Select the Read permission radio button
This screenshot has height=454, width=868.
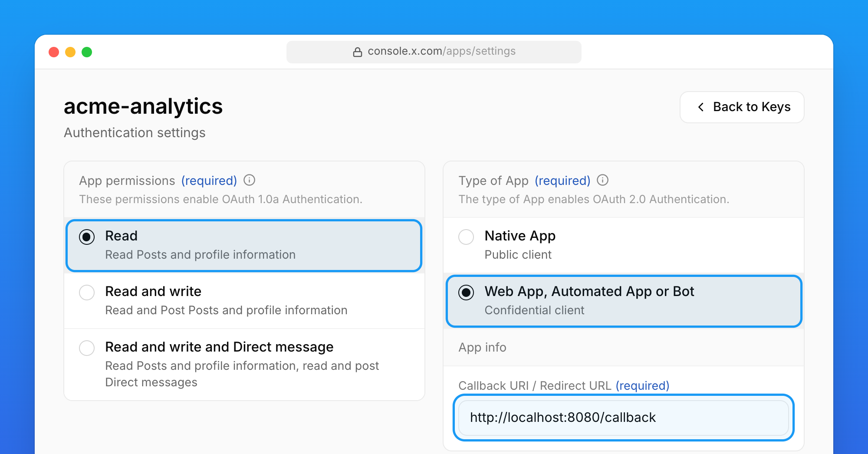coord(87,237)
